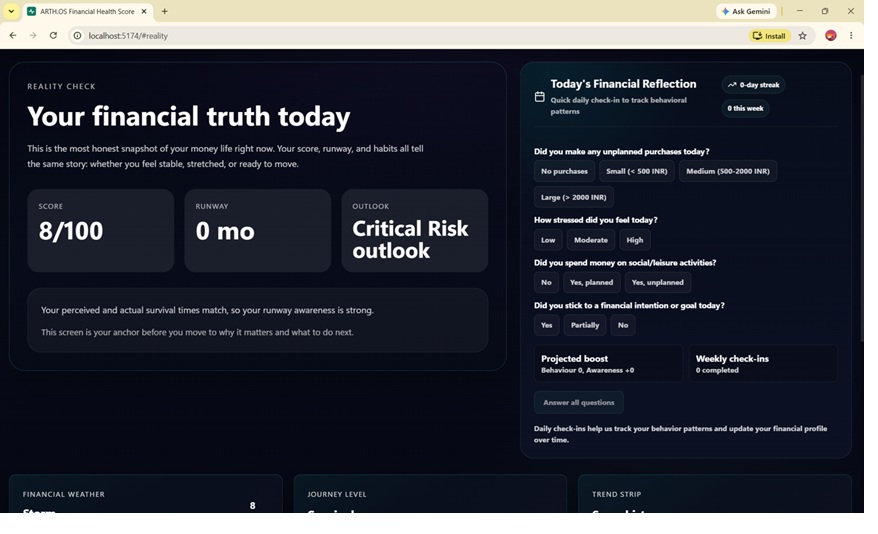
Task: Click the Ask Gemini button
Action: tap(746, 11)
